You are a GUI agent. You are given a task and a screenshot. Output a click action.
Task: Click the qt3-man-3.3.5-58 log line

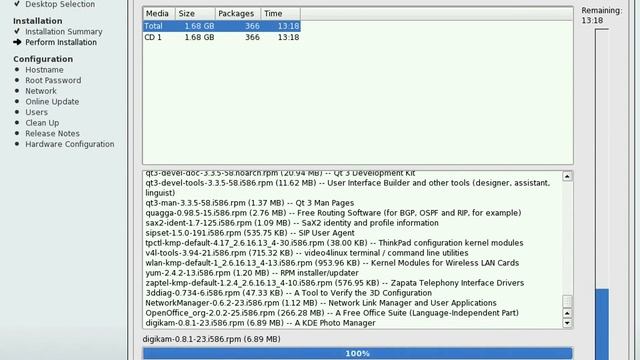pos(250,203)
